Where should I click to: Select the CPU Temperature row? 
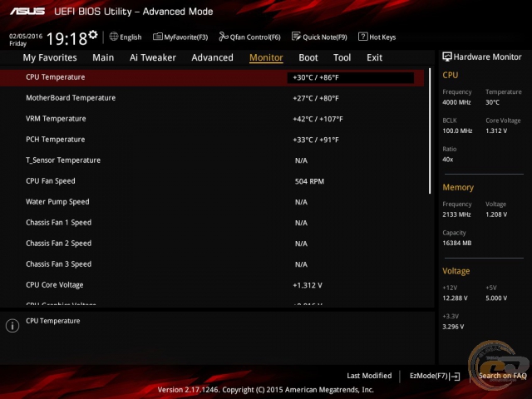pos(212,77)
